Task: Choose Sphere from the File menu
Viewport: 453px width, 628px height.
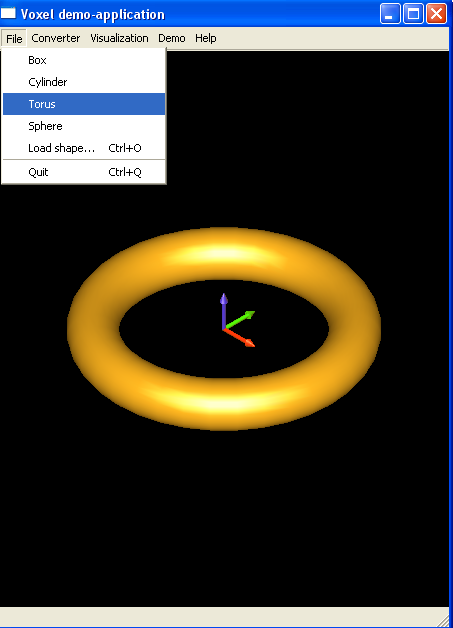Action: [84, 126]
